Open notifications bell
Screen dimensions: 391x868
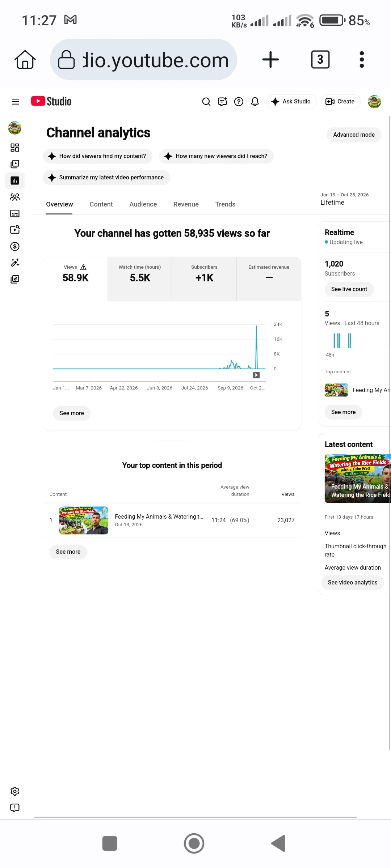(255, 102)
